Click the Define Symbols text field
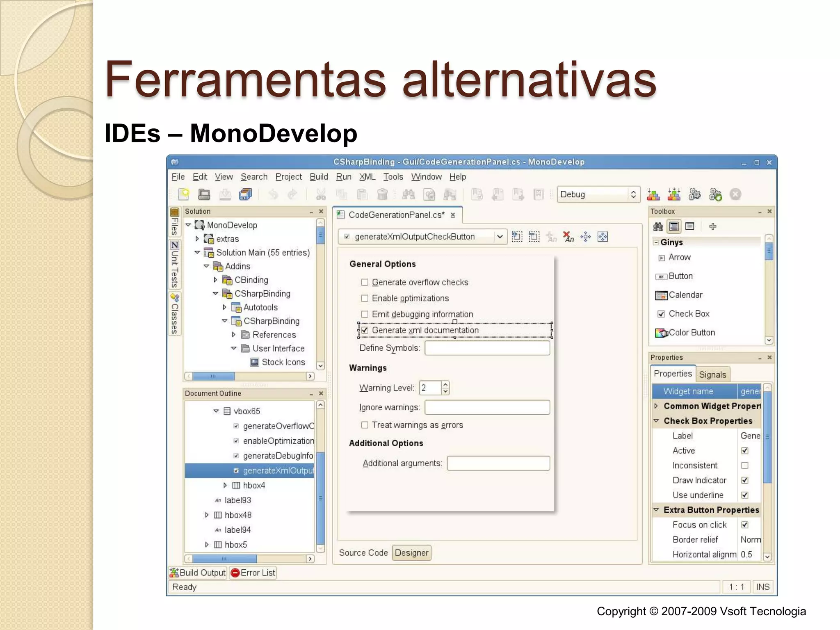This screenshot has height=630, width=840. (x=487, y=348)
